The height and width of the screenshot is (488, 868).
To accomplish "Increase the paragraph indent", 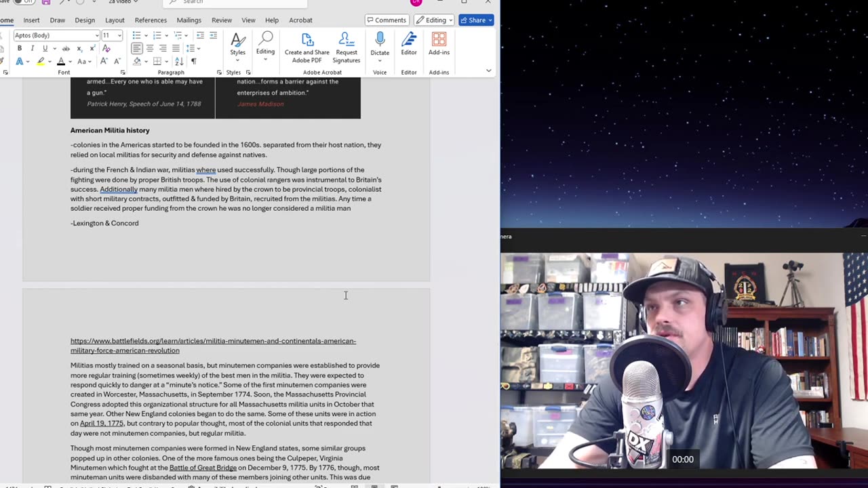I will (213, 35).
